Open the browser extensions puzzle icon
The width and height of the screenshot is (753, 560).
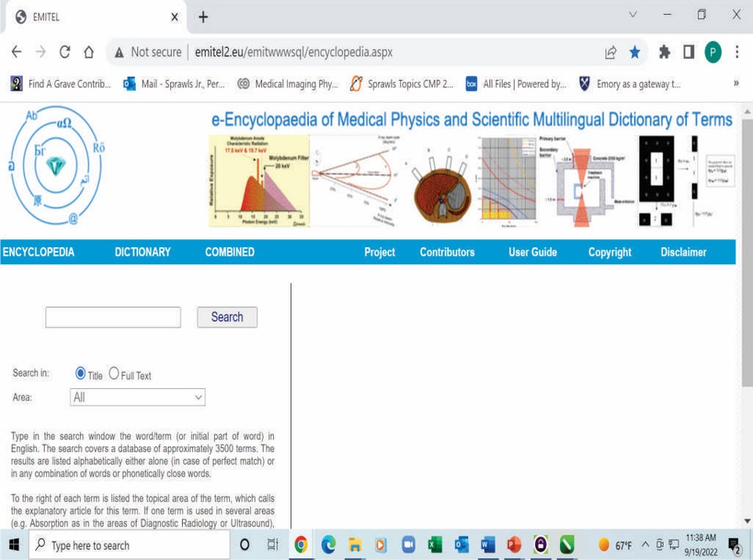click(x=664, y=53)
